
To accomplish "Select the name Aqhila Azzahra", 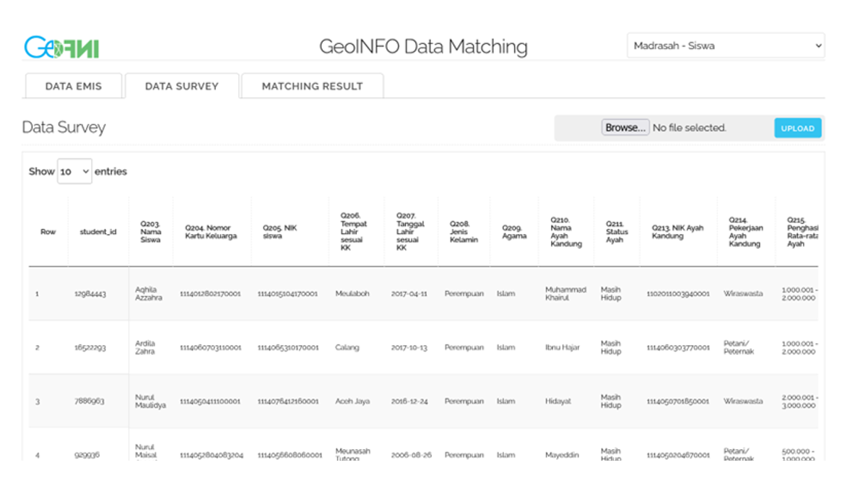I will tap(149, 294).
